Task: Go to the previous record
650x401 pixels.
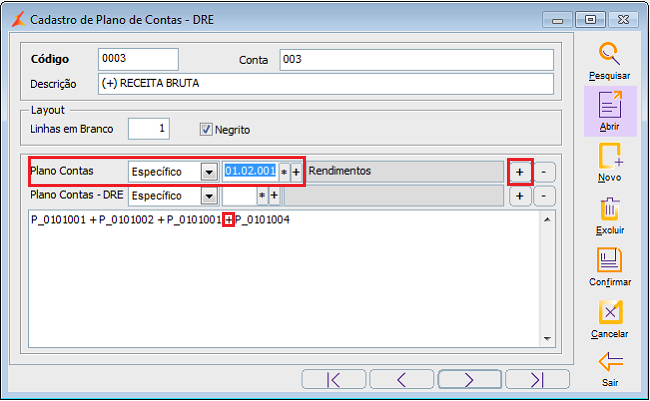Action: (401, 379)
